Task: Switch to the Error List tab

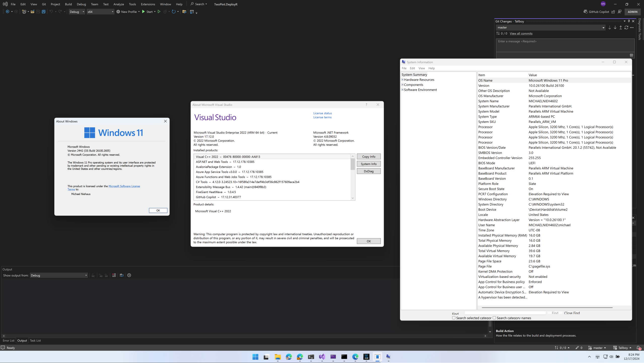Action: click(8, 340)
